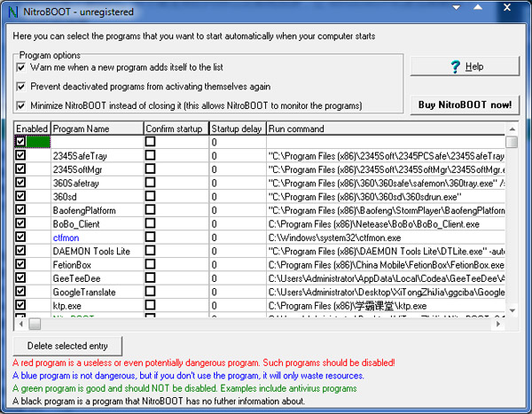Select the GoogleTranslate program name
The image size is (532, 414).
coord(84,293)
